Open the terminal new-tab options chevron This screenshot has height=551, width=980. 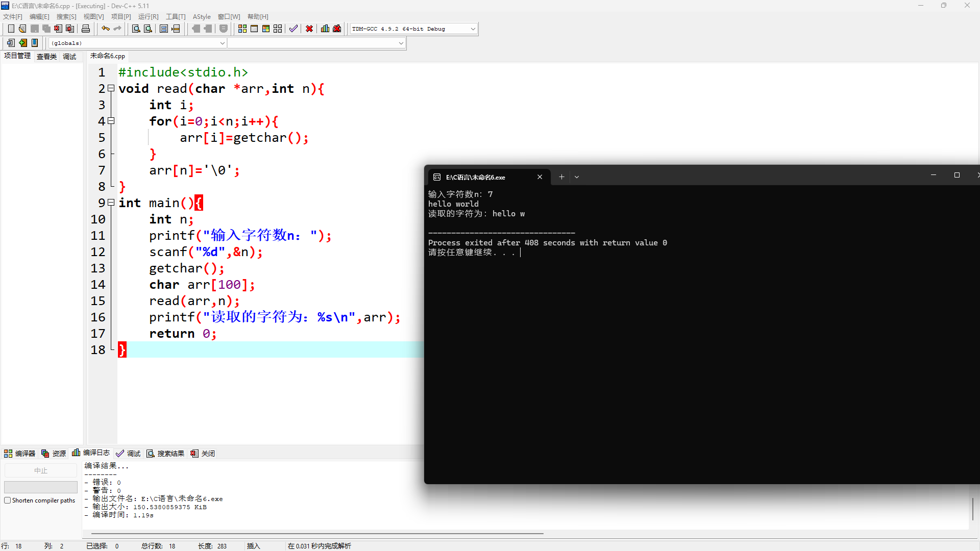[x=577, y=177]
